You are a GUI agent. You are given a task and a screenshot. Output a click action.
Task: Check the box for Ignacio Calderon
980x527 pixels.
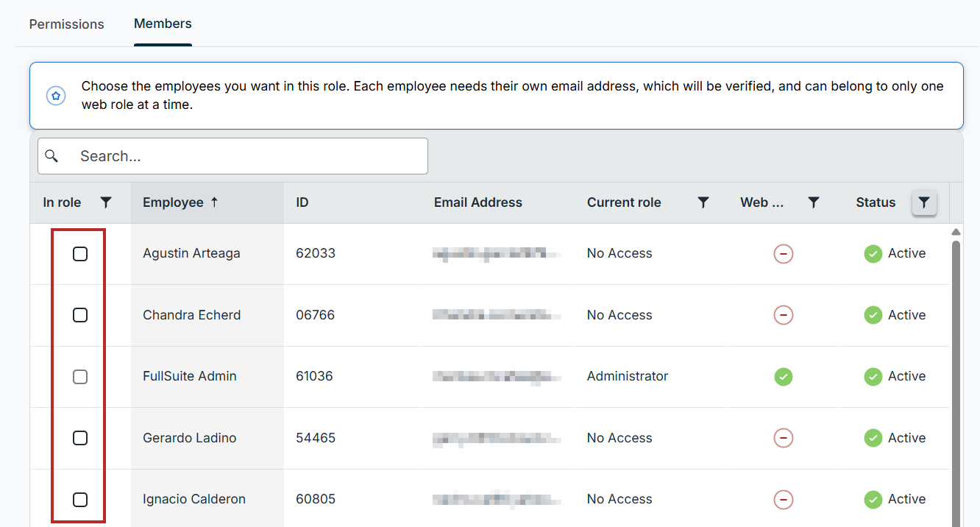point(80,500)
